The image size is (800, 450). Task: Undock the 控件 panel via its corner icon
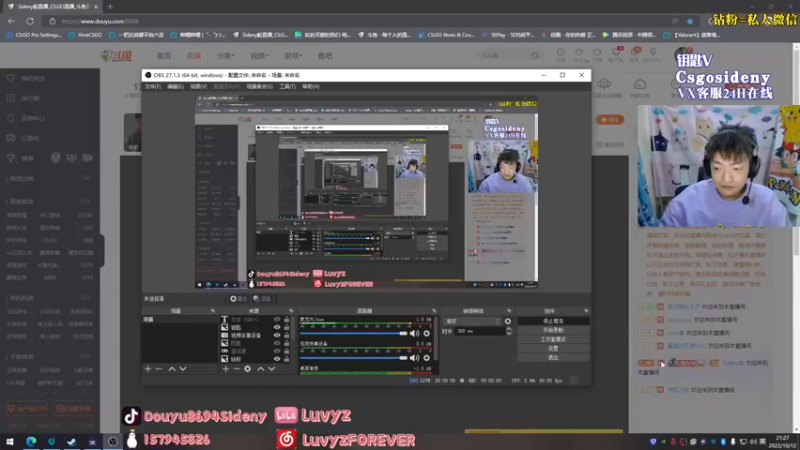pyautogui.click(x=586, y=311)
